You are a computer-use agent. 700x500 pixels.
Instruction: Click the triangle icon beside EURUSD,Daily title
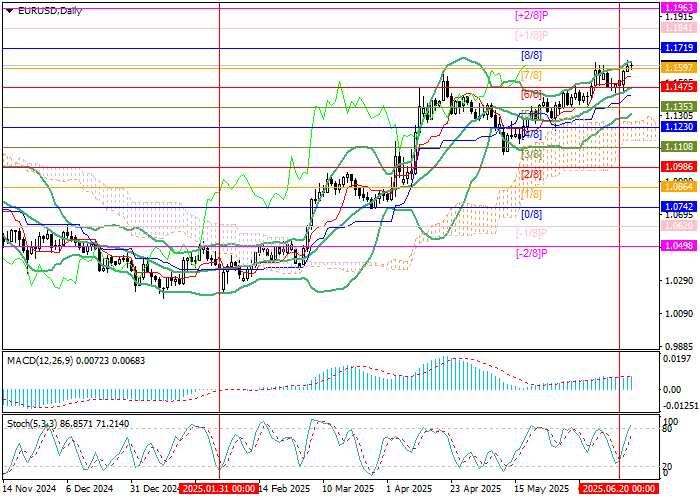[x=7, y=10]
